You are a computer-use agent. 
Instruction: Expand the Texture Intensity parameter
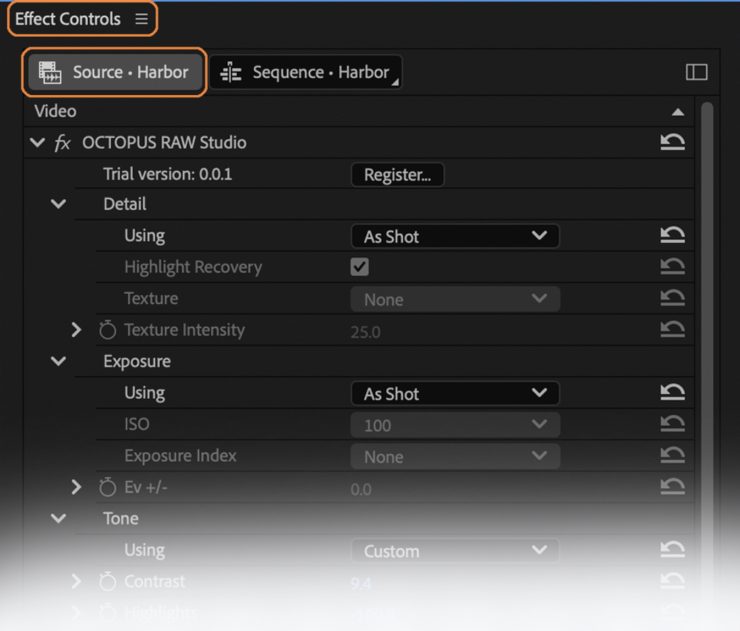pos(76,329)
